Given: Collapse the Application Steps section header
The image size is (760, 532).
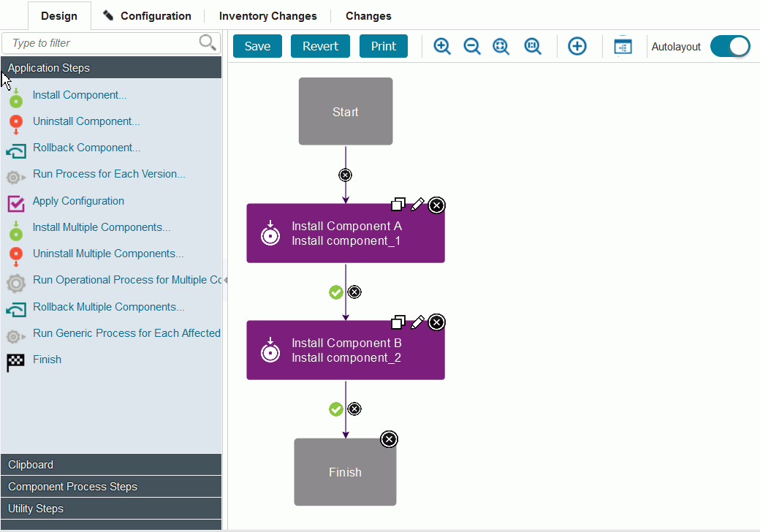Looking at the screenshot, I should tap(111, 67).
